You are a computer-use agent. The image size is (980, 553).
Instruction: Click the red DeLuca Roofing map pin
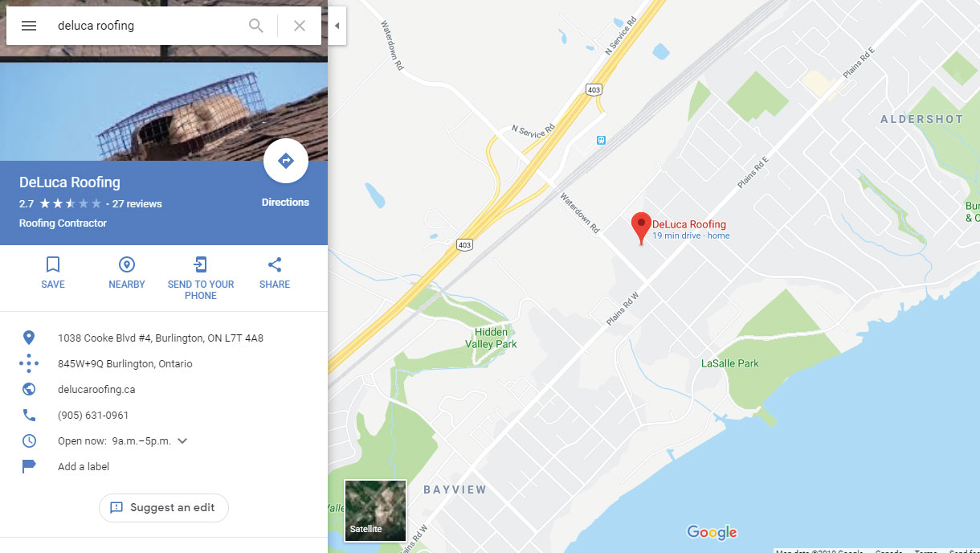[x=641, y=227]
